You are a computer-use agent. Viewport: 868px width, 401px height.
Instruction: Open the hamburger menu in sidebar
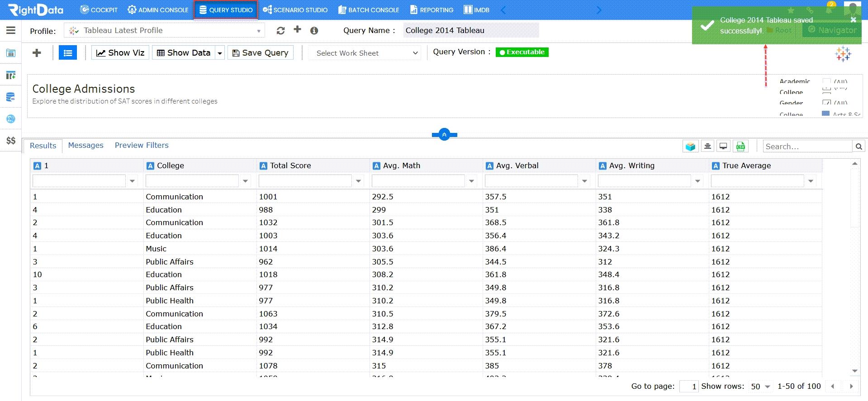coord(11,30)
